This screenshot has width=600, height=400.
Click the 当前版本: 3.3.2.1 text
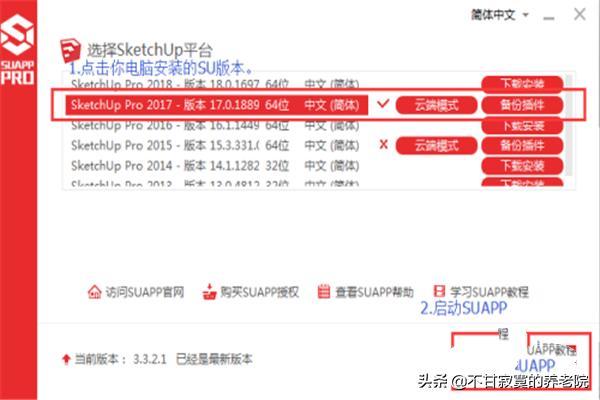tap(120, 359)
